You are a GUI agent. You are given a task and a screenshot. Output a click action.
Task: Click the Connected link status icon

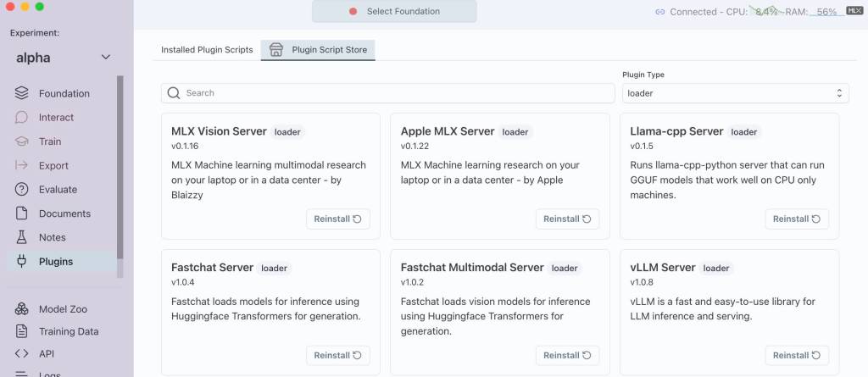[660, 12]
